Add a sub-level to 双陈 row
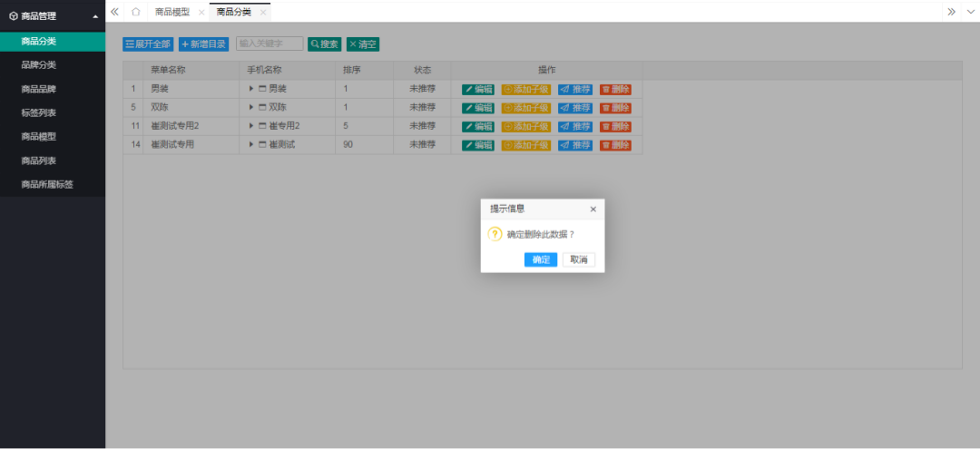 [526, 108]
